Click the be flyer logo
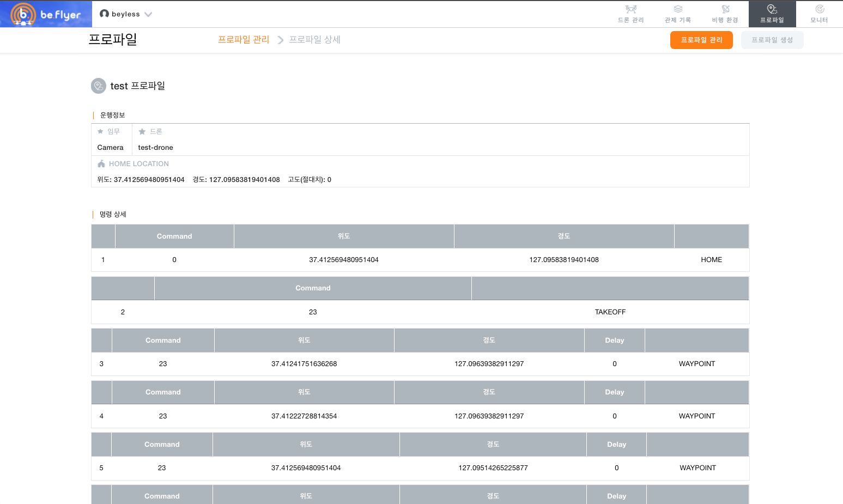The width and height of the screenshot is (843, 504). (46, 14)
